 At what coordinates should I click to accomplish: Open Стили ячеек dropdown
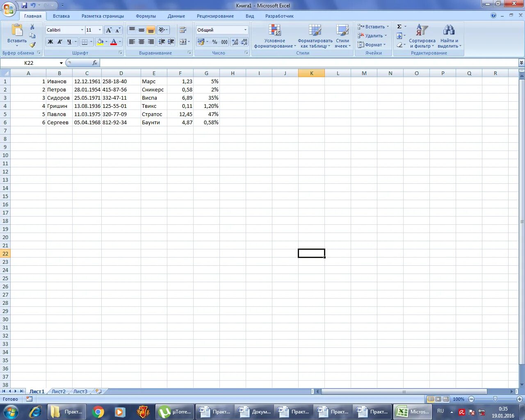click(x=342, y=36)
